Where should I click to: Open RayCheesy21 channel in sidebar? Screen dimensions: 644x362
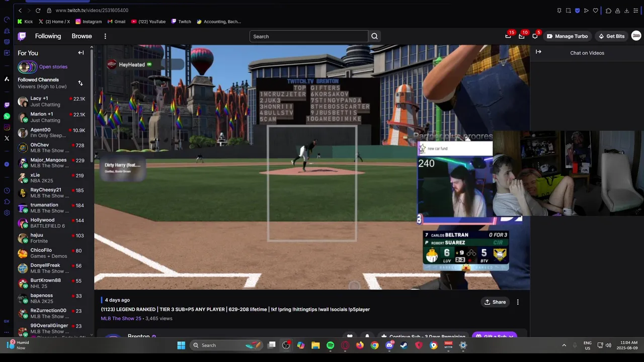(52, 193)
